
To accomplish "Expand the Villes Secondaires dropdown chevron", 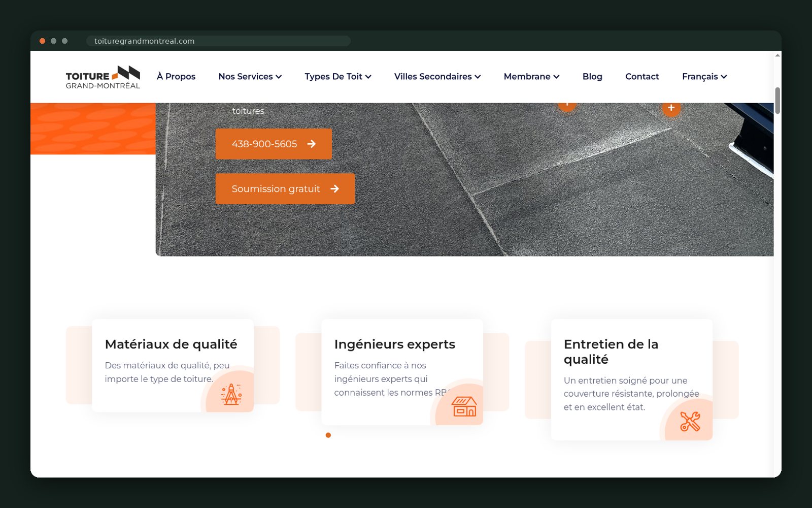I will click(x=478, y=77).
